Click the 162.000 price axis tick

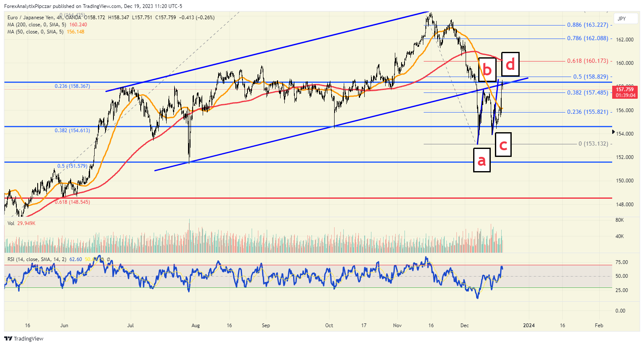625,40
